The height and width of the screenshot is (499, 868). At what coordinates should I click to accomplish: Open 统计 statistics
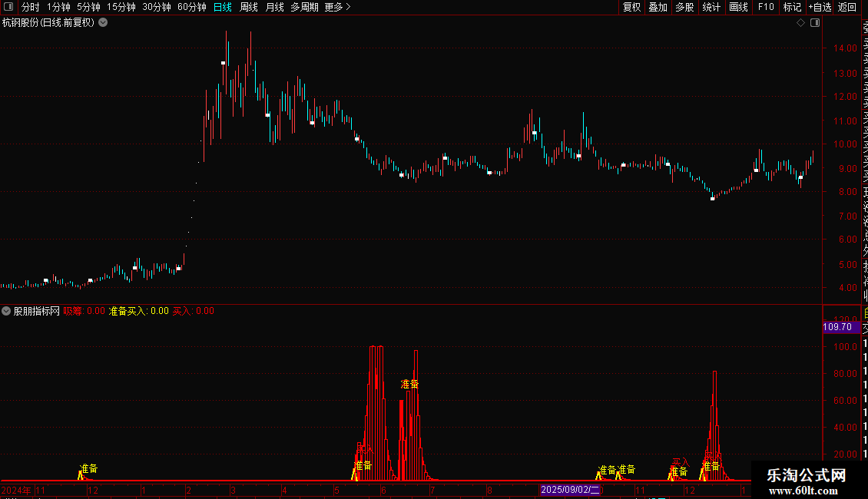711,7
